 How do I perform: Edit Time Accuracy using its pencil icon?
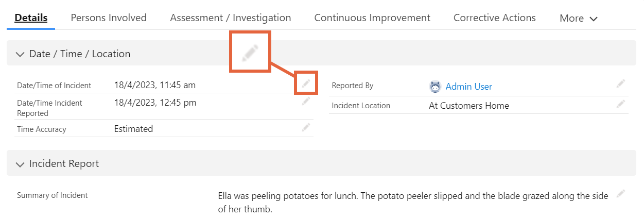tap(306, 127)
